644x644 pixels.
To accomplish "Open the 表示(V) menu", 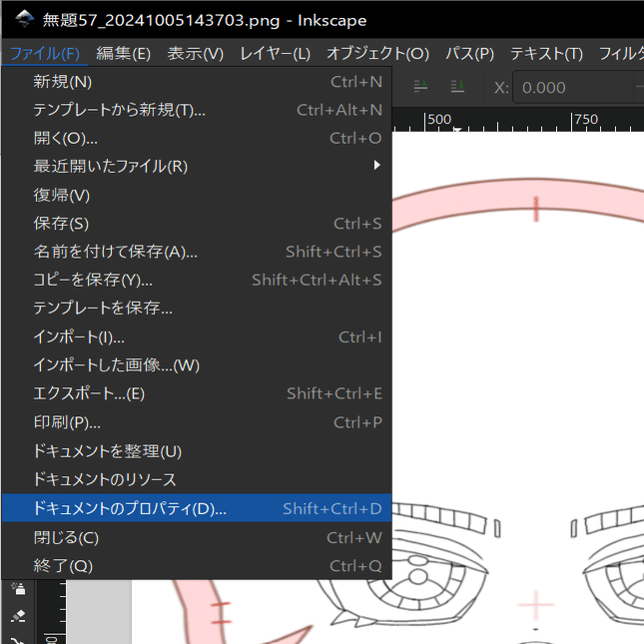I will point(195,53).
